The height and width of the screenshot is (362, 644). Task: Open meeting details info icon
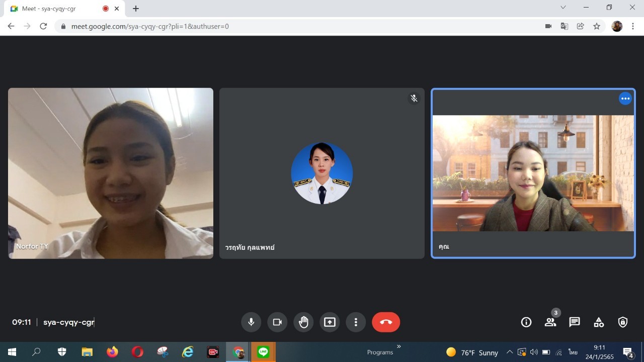click(x=526, y=322)
